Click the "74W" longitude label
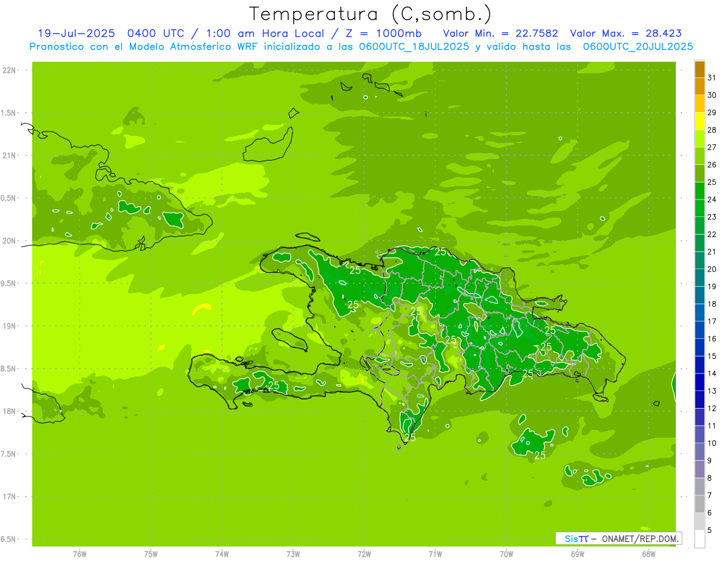The width and height of the screenshot is (728, 562). [x=221, y=554]
